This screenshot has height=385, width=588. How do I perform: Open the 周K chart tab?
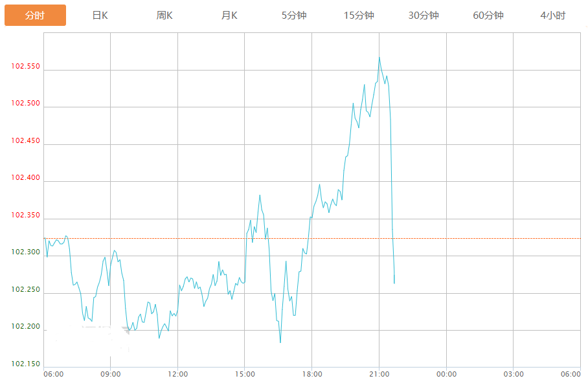(x=164, y=16)
